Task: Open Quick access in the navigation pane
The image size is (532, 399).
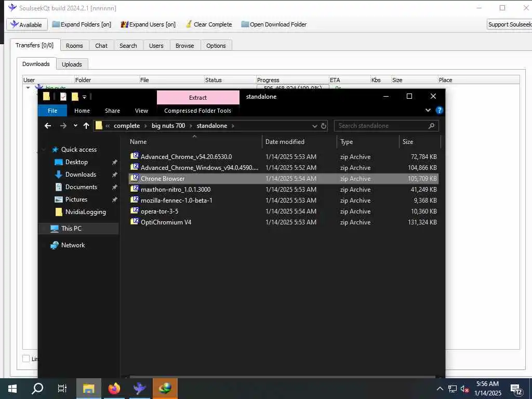Action: [x=79, y=150]
